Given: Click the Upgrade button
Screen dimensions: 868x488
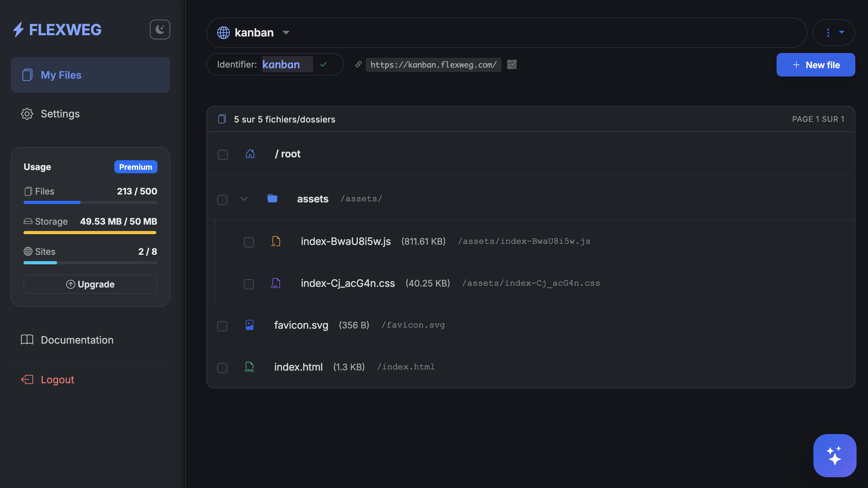Looking at the screenshot, I should coord(90,284).
